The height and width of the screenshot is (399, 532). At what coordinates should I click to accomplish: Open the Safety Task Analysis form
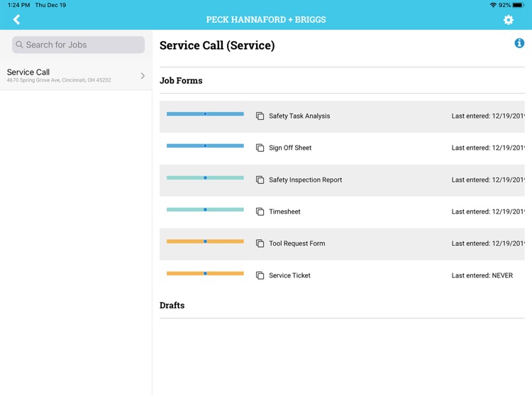[299, 116]
